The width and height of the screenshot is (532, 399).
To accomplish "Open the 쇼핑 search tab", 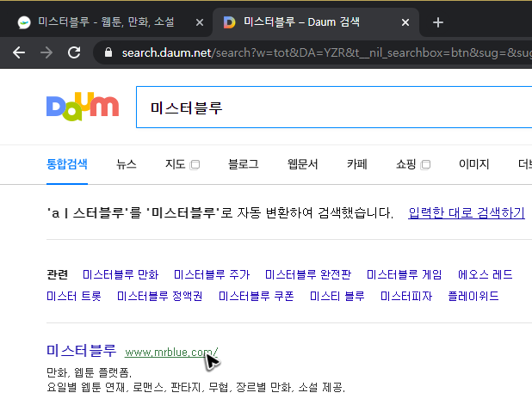I will 405,164.
